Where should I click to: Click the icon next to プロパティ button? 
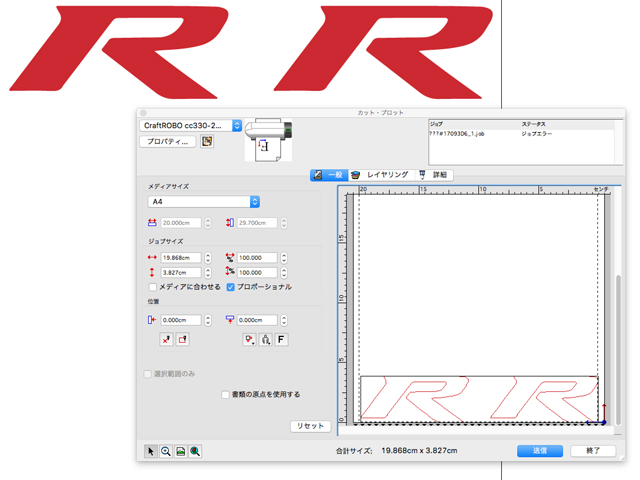pyautogui.click(x=207, y=141)
